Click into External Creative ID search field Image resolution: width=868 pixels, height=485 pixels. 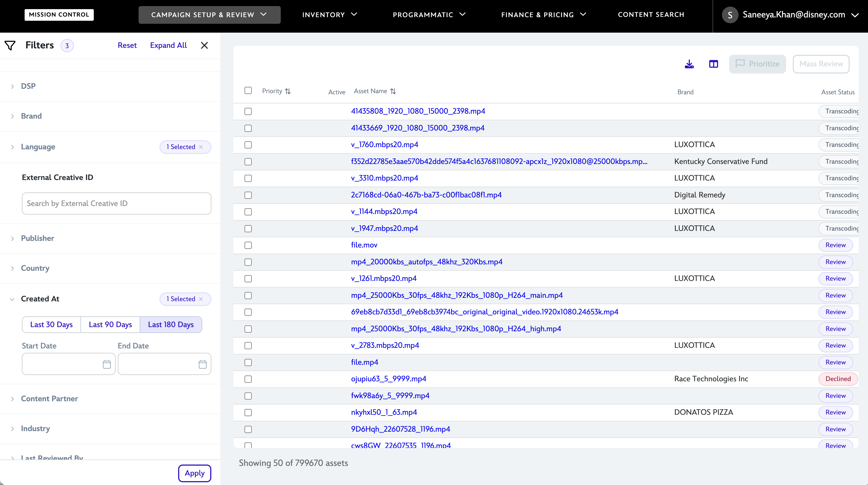tap(116, 204)
